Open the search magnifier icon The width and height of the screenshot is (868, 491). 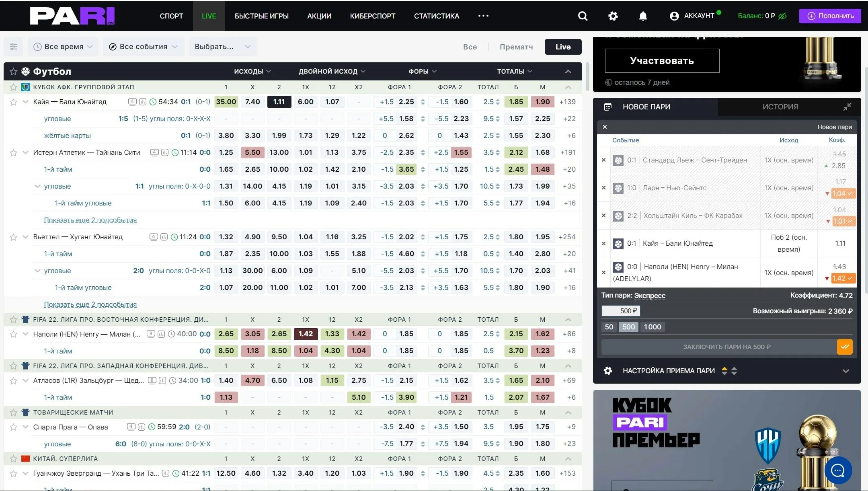point(583,16)
